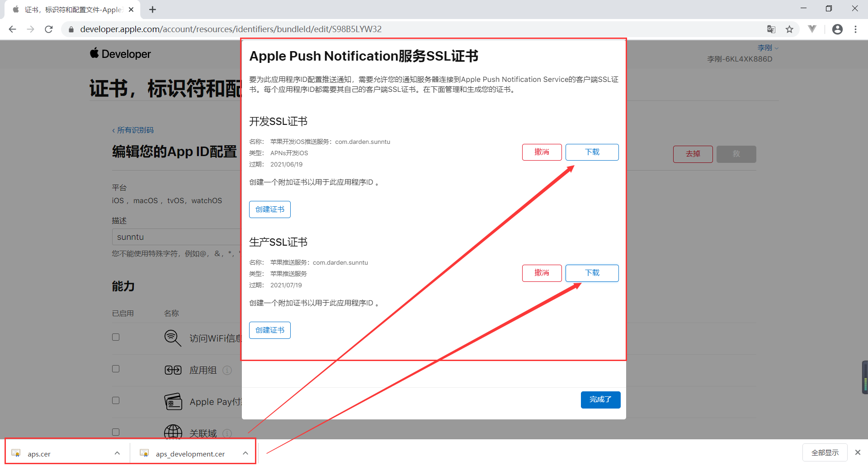Open the Chrome profile avatar icon
This screenshot has width=868, height=466.
[x=837, y=29]
